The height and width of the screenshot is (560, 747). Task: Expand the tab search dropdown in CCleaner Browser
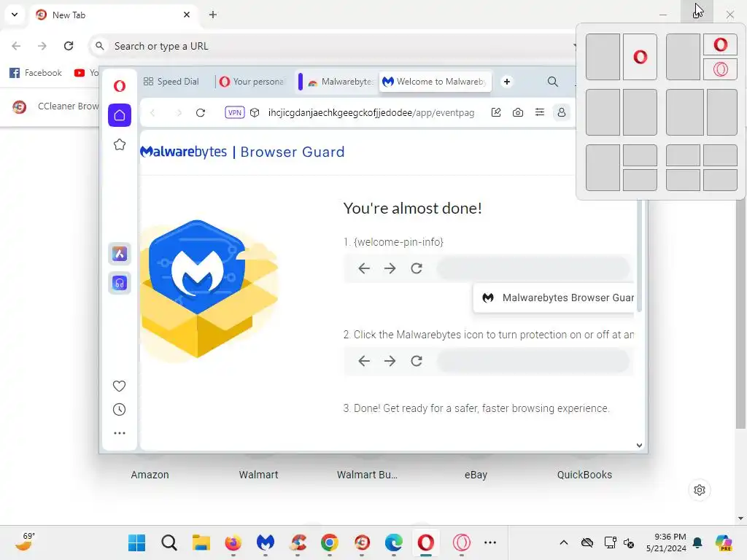(15, 15)
